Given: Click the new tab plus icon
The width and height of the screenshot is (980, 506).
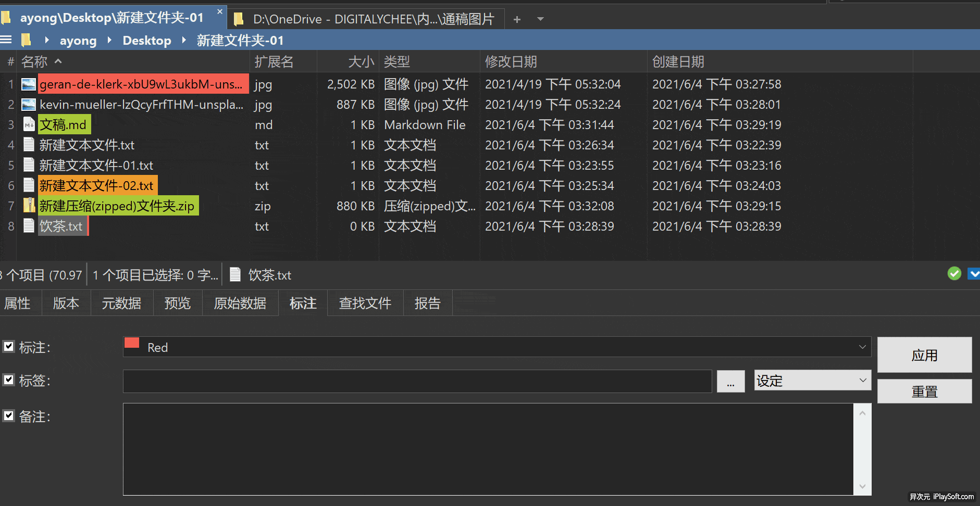Looking at the screenshot, I should (517, 19).
